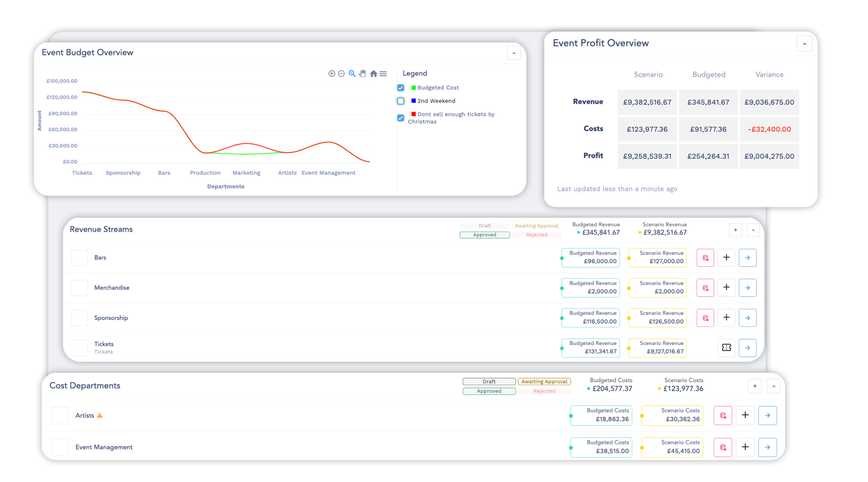Screen dimensions: 868x482
Task: Click the plus button on Event Management row
Action: click(745, 447)
